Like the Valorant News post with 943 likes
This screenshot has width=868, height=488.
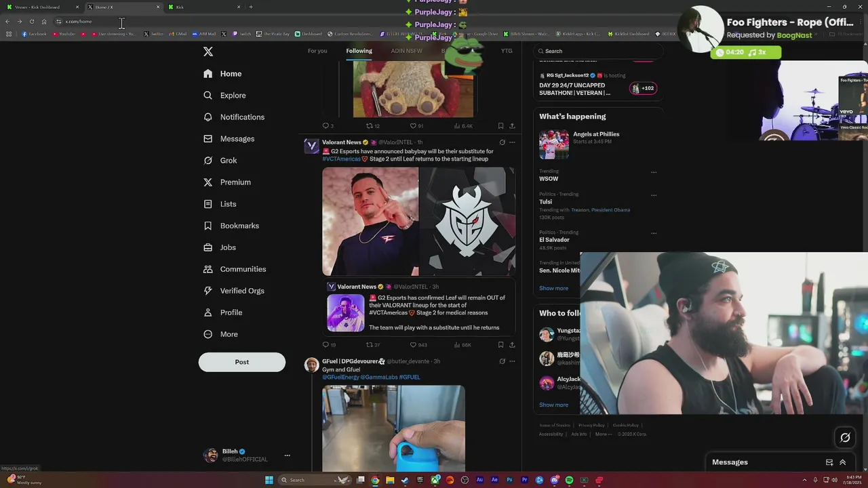[x=413, y=345]
